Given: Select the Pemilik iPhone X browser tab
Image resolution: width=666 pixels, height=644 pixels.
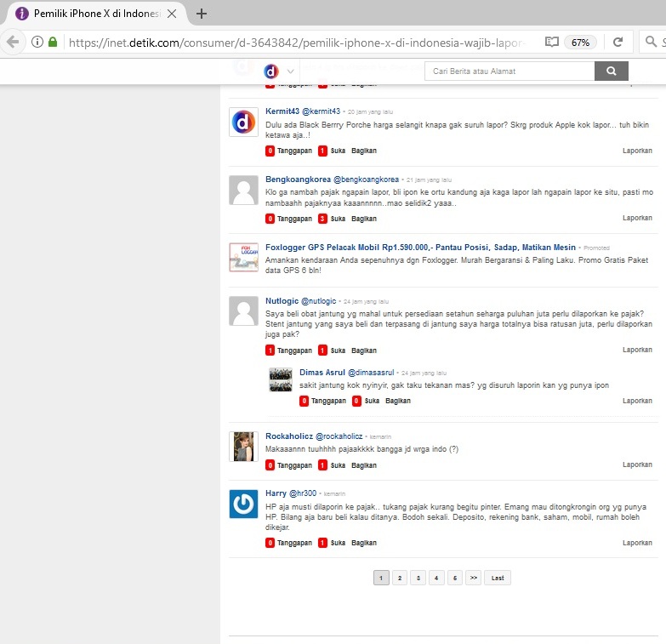Looking at the screenshot, I should tap(94, 14).
